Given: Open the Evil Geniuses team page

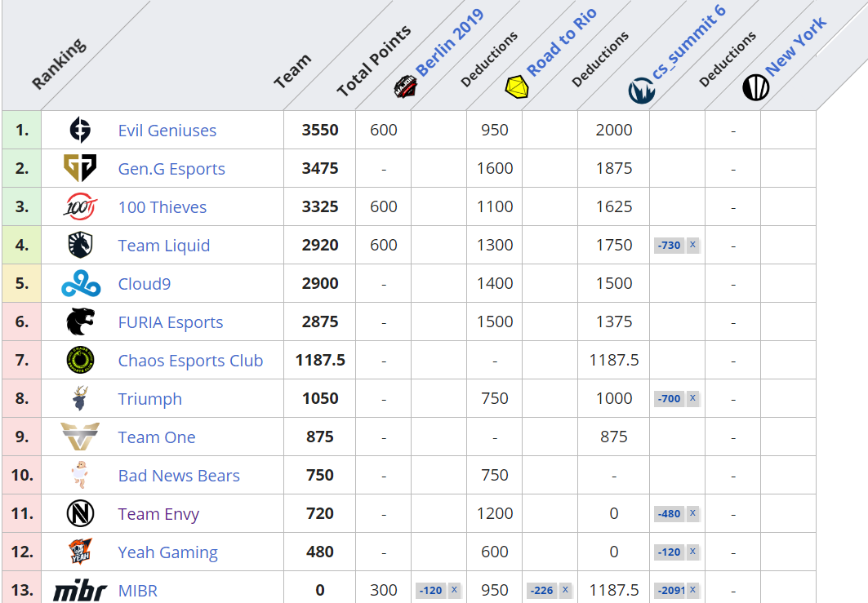Looking at the screenshot, I should [x=167, y=131].
